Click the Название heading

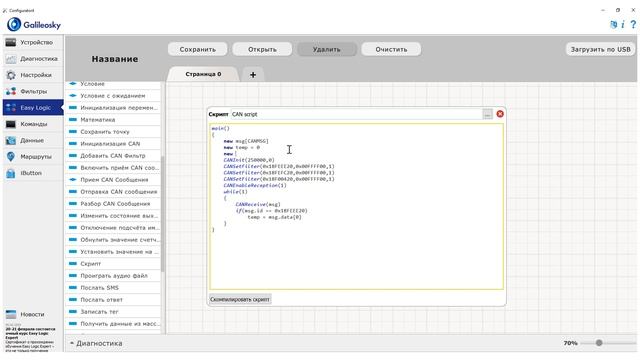coord(115,59)
